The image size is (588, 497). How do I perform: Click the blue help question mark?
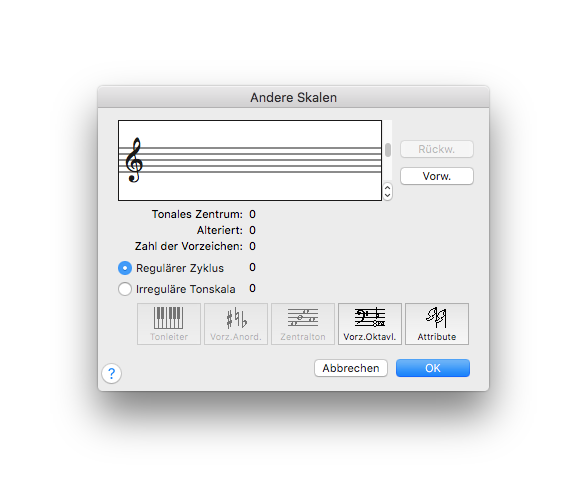tap(111, 374)
